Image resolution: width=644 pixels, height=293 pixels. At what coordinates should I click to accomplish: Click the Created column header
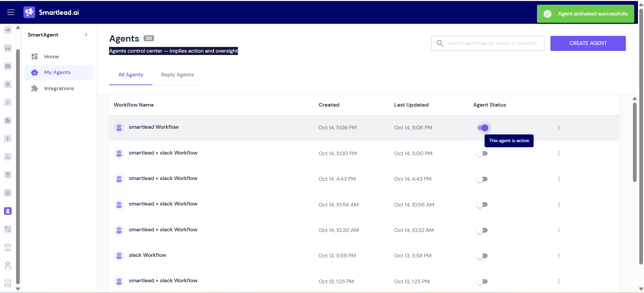pos(329,105)
